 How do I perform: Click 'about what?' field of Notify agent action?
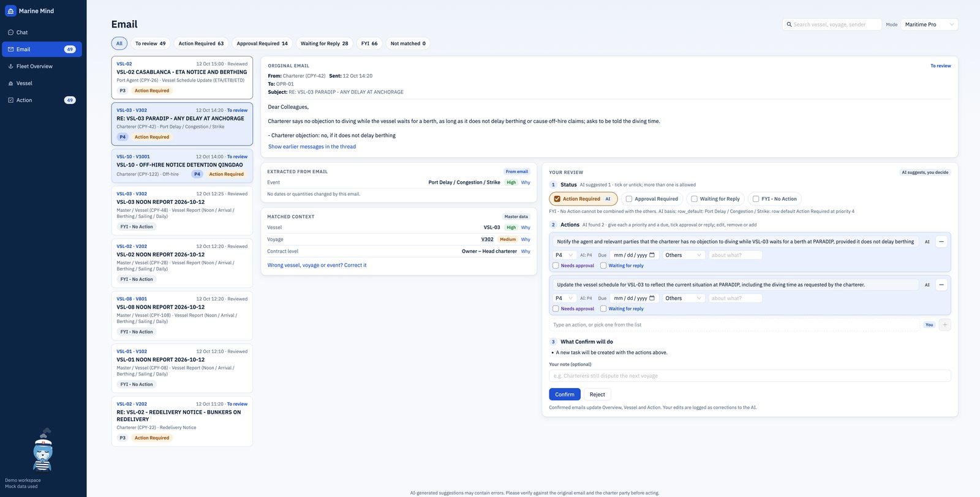click(735, 255)
